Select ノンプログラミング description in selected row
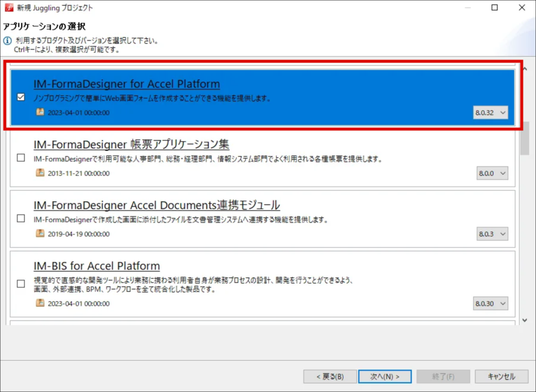This screenshot has height=392, width=536. [152, 98]
